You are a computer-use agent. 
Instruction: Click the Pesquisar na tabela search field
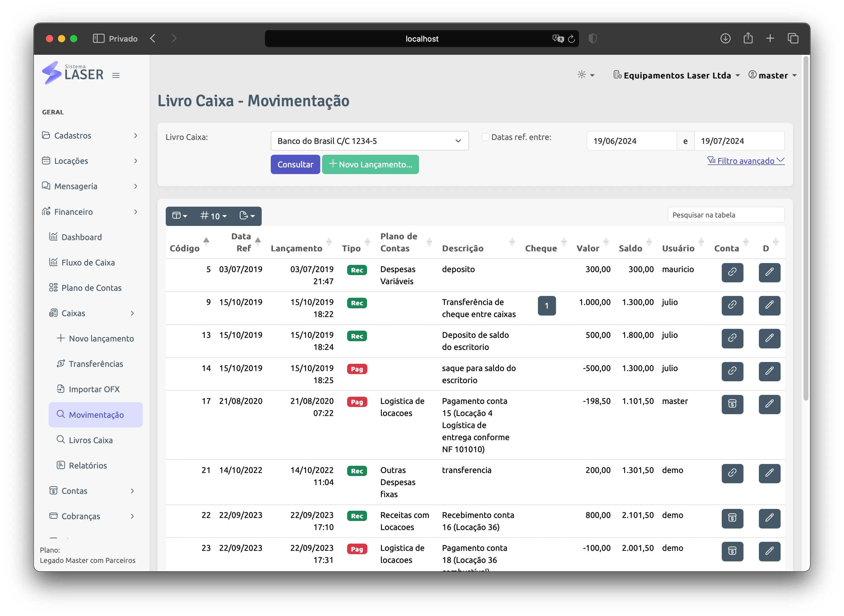tap(726, 215)
